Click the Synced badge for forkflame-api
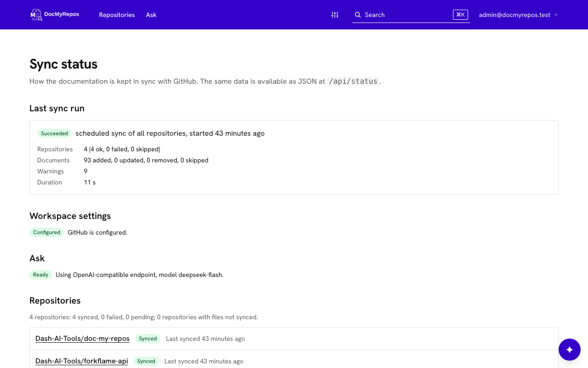This screenshot has height=368, width=588. [146, 361]
